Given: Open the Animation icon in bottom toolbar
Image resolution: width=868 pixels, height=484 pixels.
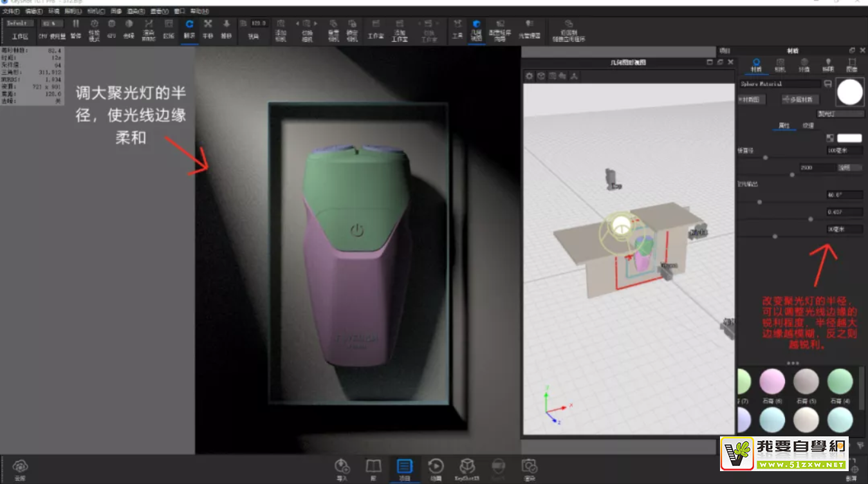Looking at the screenshot, I should 436,469.
